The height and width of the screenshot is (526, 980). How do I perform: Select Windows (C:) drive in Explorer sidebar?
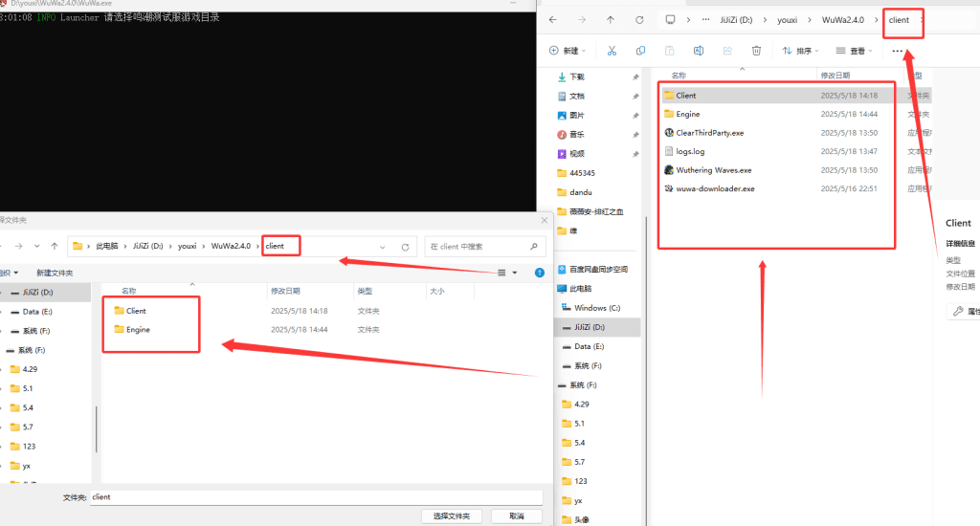point(597,308)
